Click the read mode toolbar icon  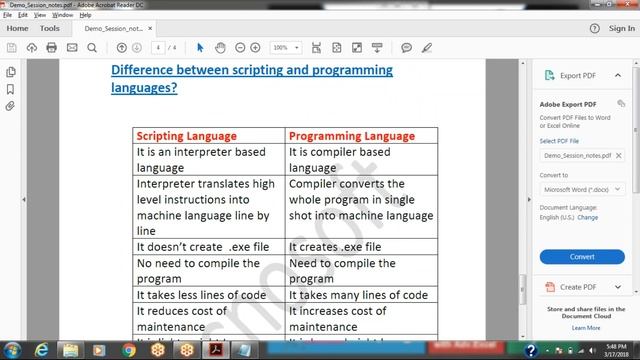pyautogui.click(x=377, y=48)
